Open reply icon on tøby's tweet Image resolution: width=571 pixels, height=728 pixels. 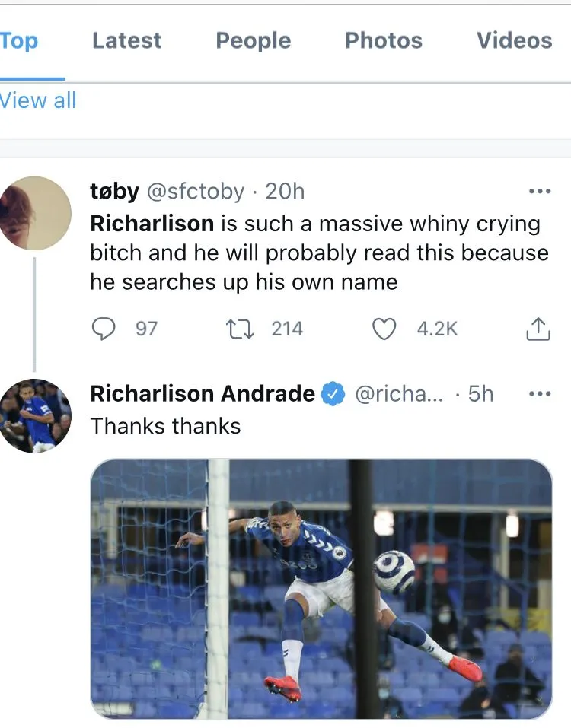coord(103,329)
